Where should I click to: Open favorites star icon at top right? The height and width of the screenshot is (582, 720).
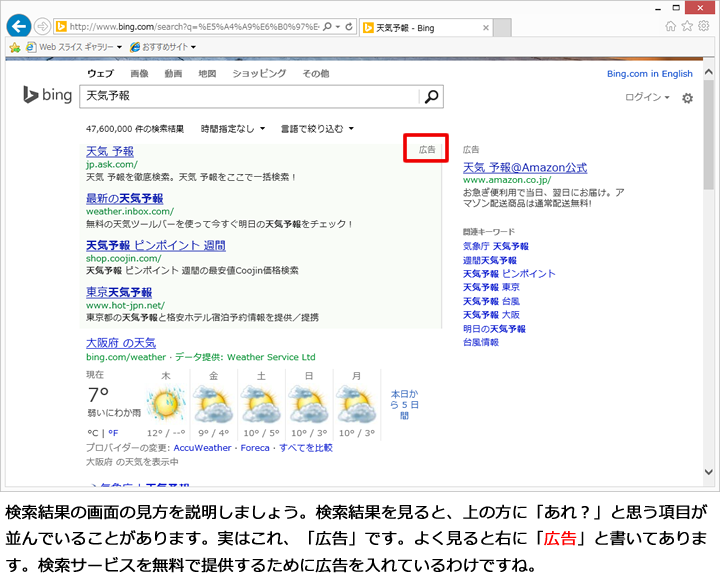[x=687, y=26]
